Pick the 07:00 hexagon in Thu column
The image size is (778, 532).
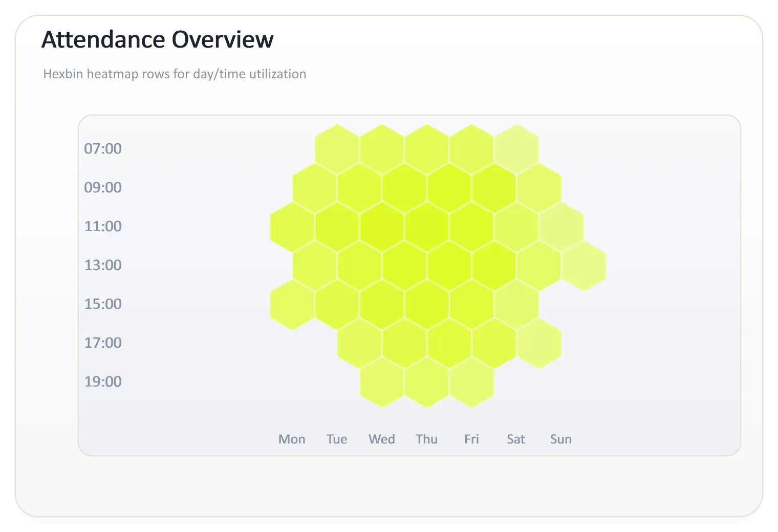click(427, 149)
